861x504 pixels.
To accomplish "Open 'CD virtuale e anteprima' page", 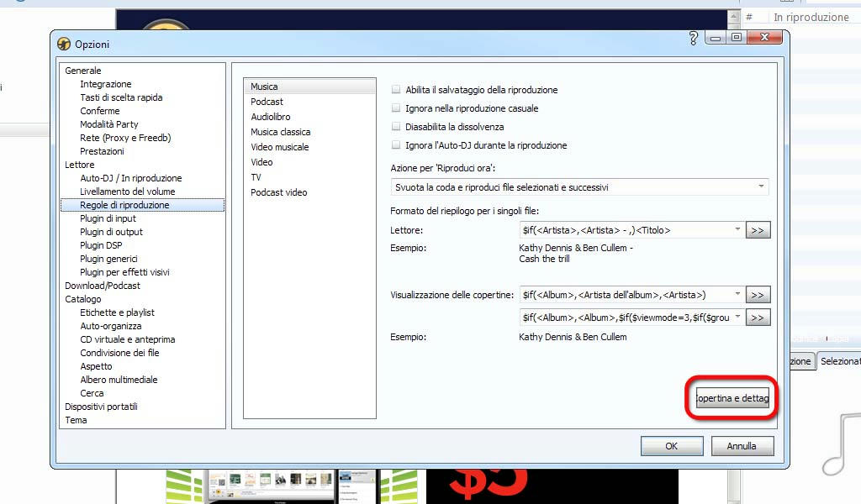I will pyautogui.click(x=128, y=339).
